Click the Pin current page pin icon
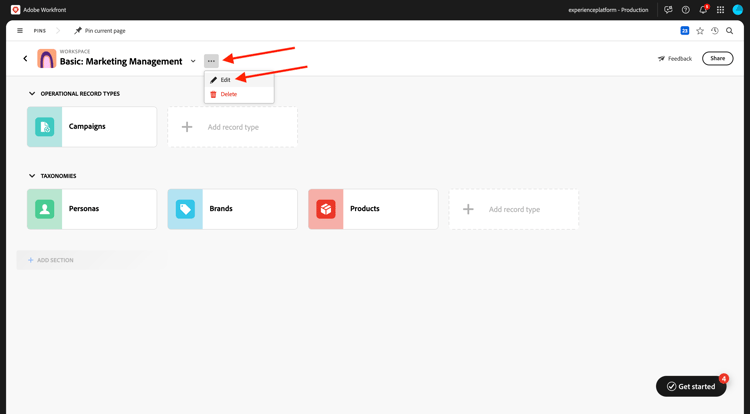Image resolution: width=750 pixels, height=414 pixels. (x=78, y=31)
